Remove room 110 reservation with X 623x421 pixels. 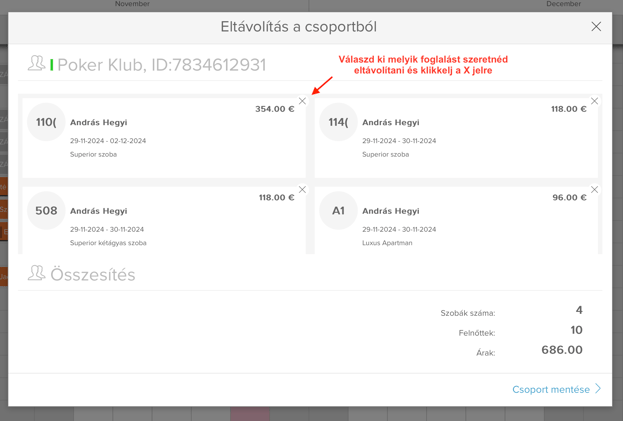(302, 101)
